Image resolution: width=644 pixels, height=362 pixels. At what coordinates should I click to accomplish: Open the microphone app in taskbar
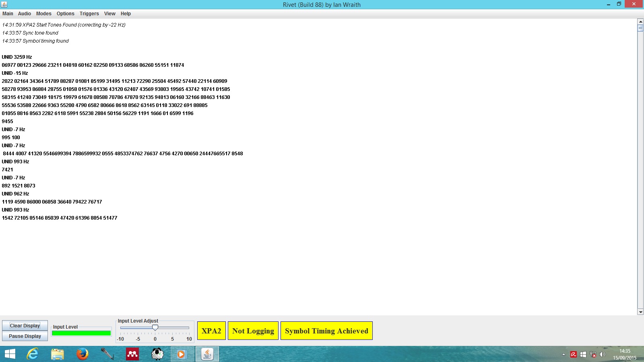(x=107, y=354)
